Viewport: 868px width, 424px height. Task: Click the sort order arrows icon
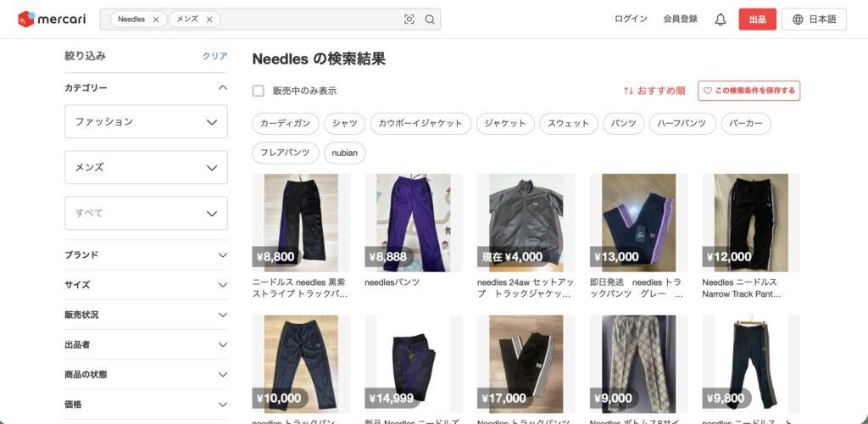click(628, 91)
